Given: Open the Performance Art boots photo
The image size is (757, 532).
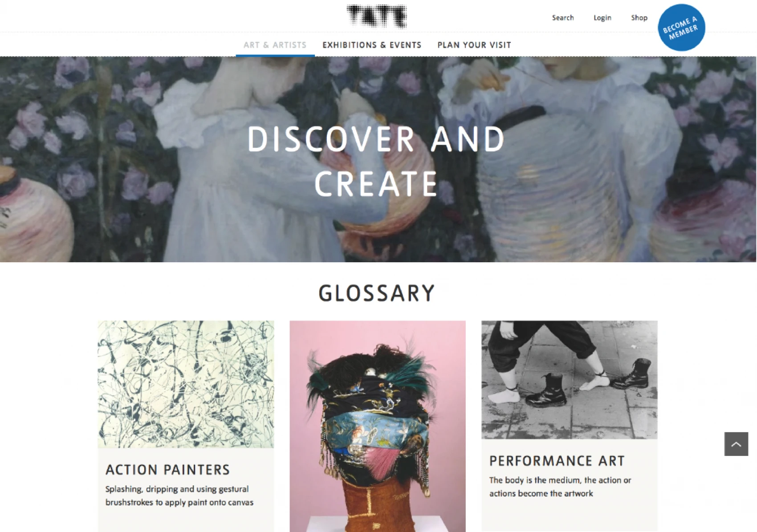Looking at the screenshot, I should 570,380.
